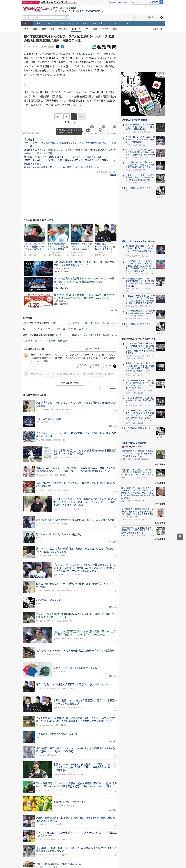Click the Yahoo!ショッピング banner at top left

(31, 2)
